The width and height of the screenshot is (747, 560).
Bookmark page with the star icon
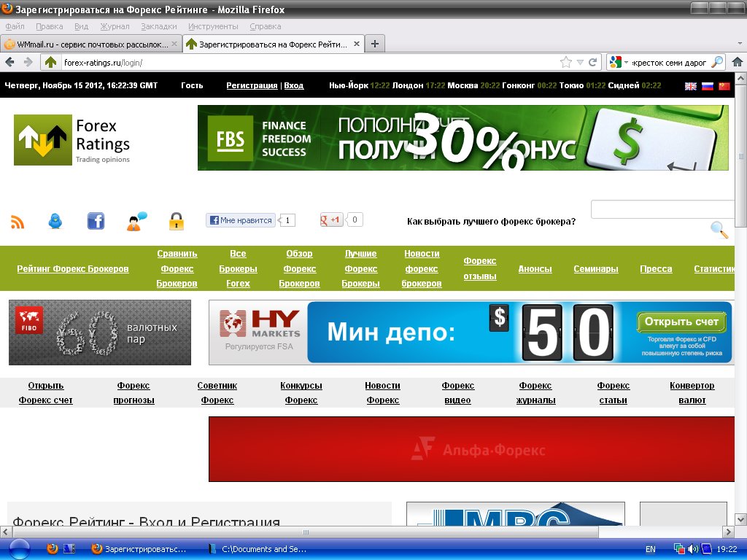click(x=565, y=62)
